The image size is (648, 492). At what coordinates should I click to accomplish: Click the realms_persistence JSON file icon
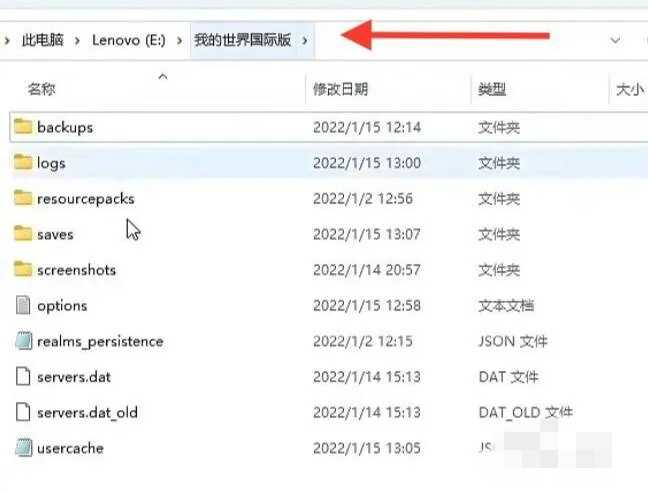coord(24,341)
